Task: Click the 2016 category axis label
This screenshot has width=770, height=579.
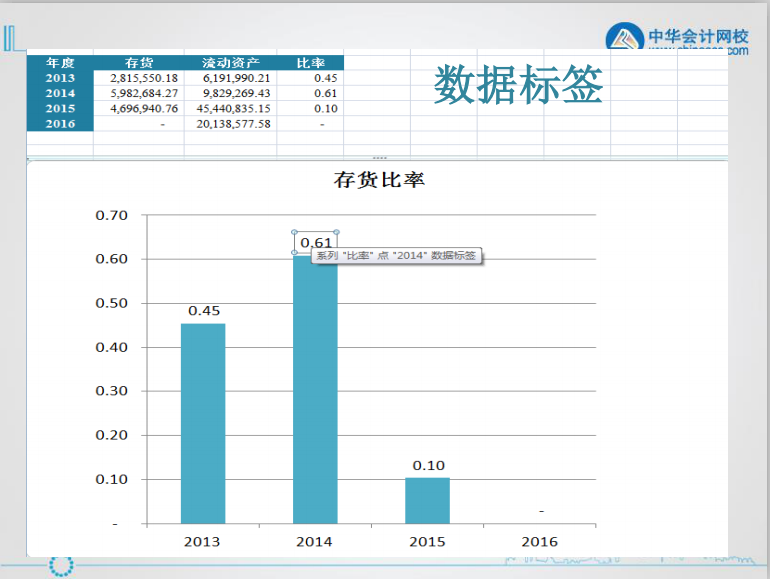Action: (x=540, y=542)
